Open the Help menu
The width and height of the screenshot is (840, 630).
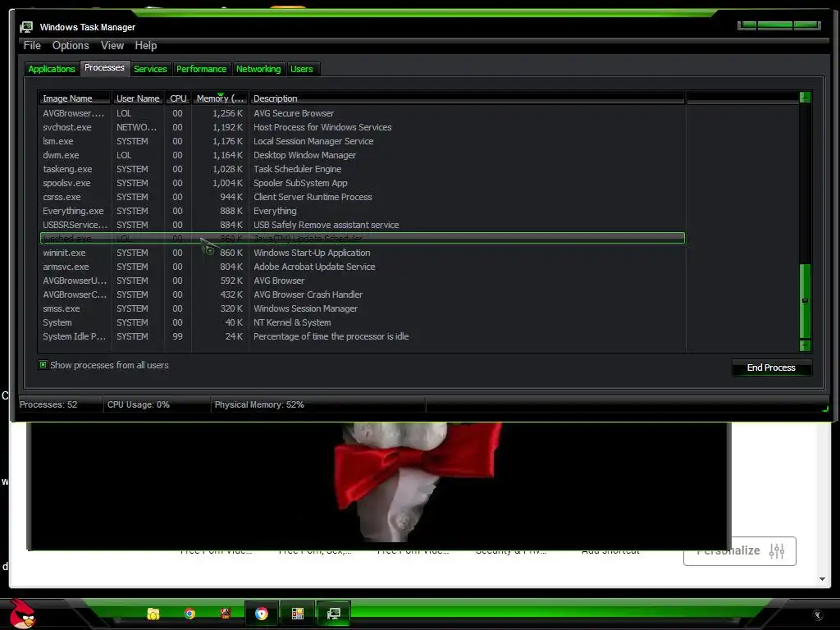coord(146,46)
